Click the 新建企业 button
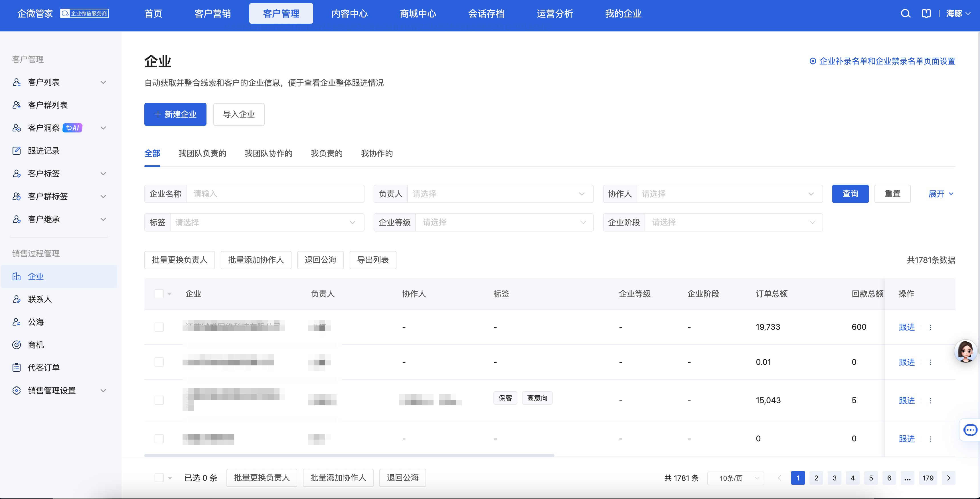 175,114
